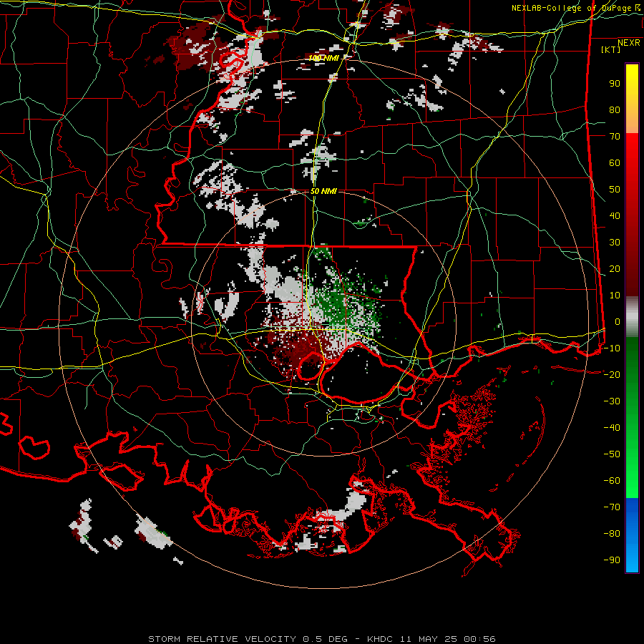The height and width of the screenshot is (644, 644).
Task: Click the positive 50 scale value
Action: point(615,190)
